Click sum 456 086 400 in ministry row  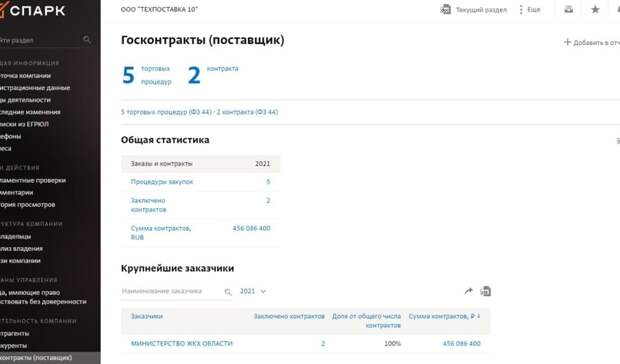point(461,343)
